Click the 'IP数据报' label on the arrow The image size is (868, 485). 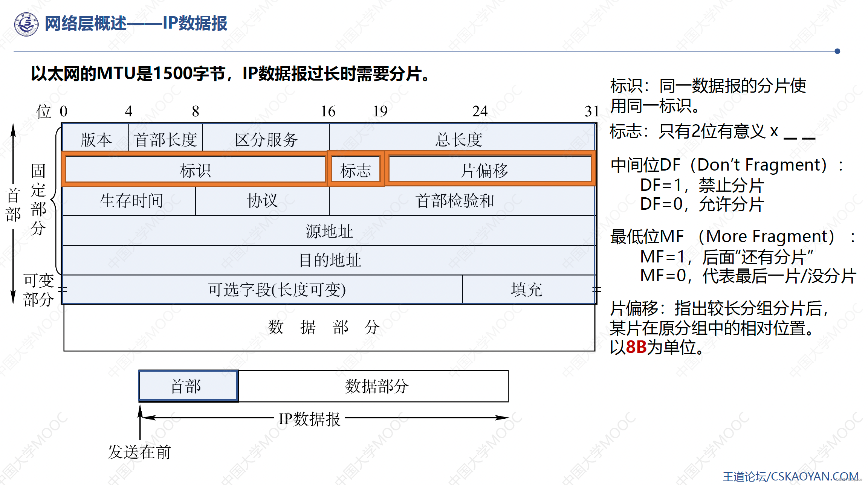pyautogui.click(x=309, y=419)
